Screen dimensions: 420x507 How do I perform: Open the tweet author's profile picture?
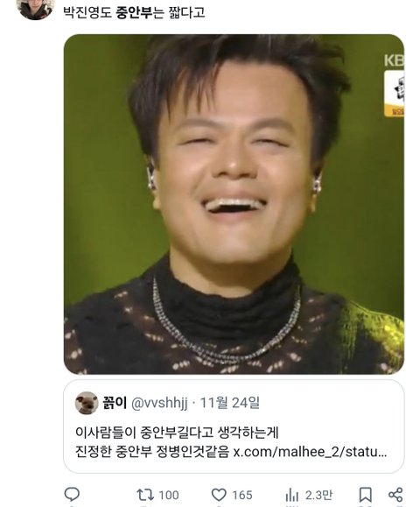(36, 8)
